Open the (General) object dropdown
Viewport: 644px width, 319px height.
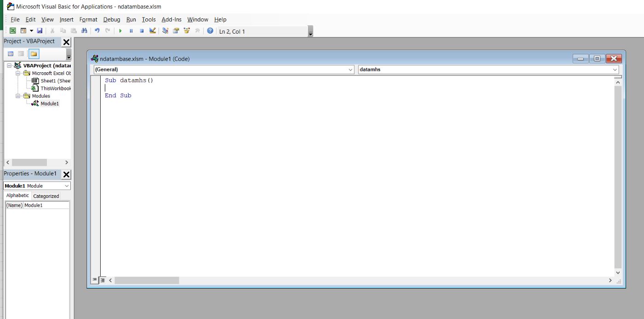coord(350,70)
